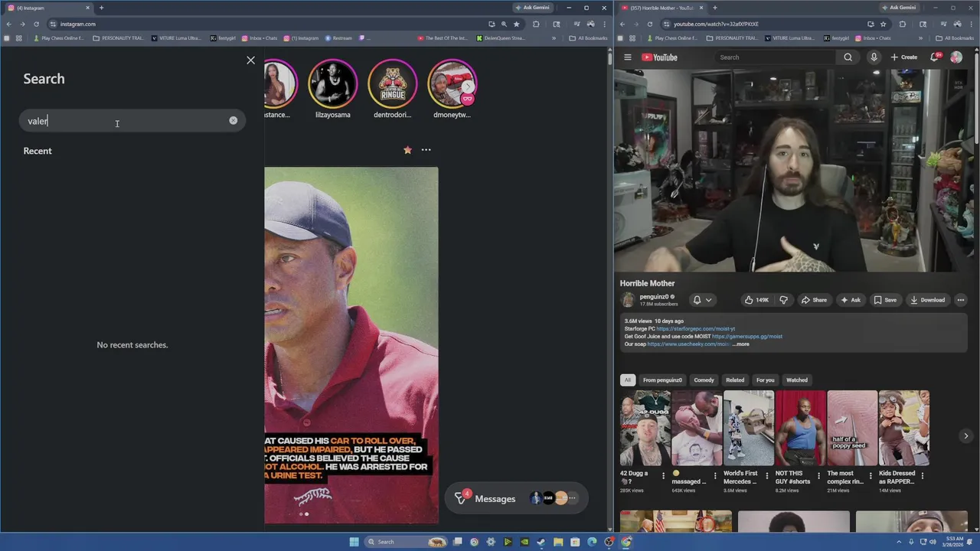Open notification preferences bell dropdown for penguinz0

[x=702, y=300]
